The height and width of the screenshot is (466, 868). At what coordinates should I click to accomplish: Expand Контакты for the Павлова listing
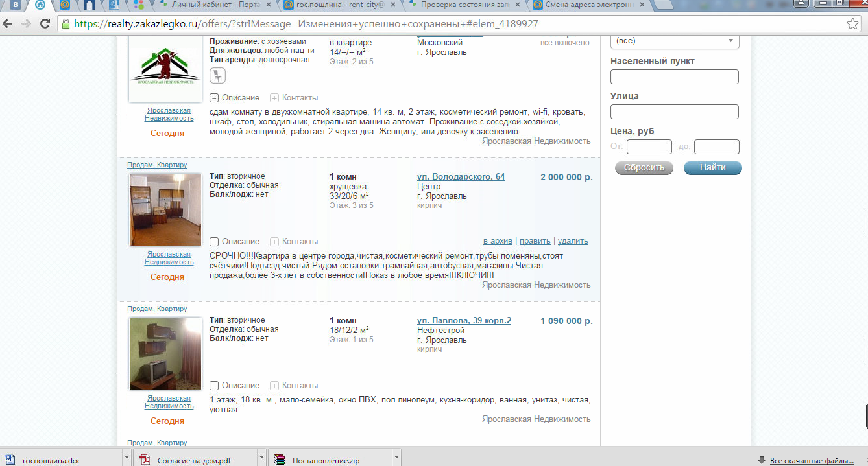274,386
